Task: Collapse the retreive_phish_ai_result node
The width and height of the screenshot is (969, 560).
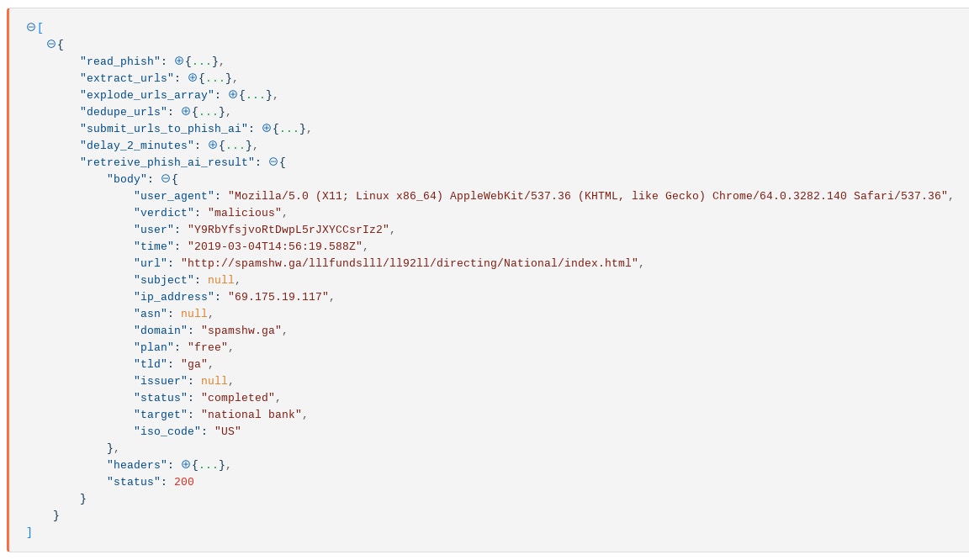Action: click(273, 162)
